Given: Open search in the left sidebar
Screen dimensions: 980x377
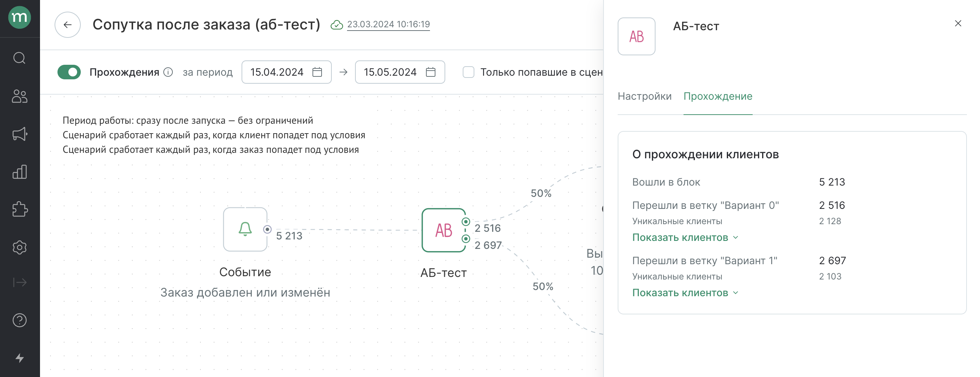Looking at the screenshot, I should click(19, 58).
